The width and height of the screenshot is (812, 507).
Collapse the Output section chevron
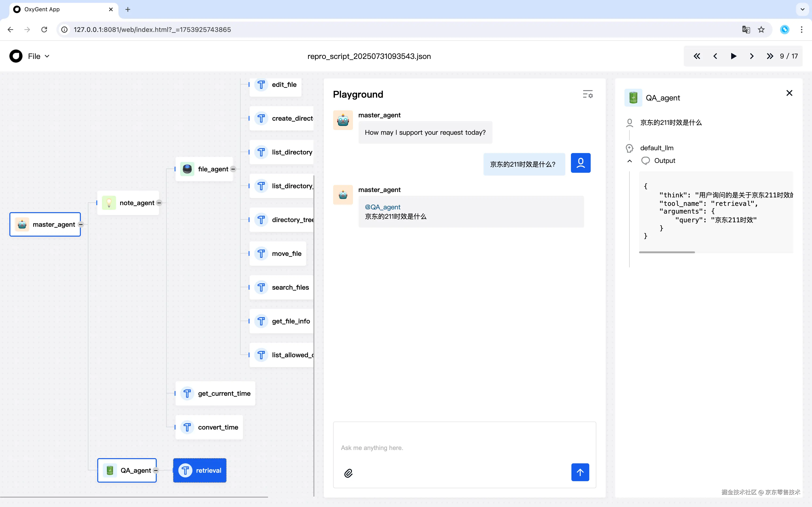[x=629, y=161]
